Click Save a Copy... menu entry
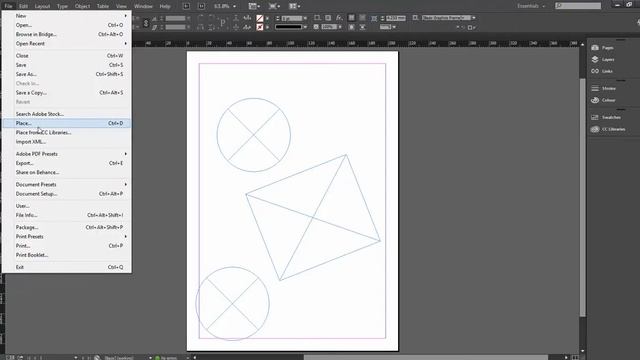 point(67,93)
